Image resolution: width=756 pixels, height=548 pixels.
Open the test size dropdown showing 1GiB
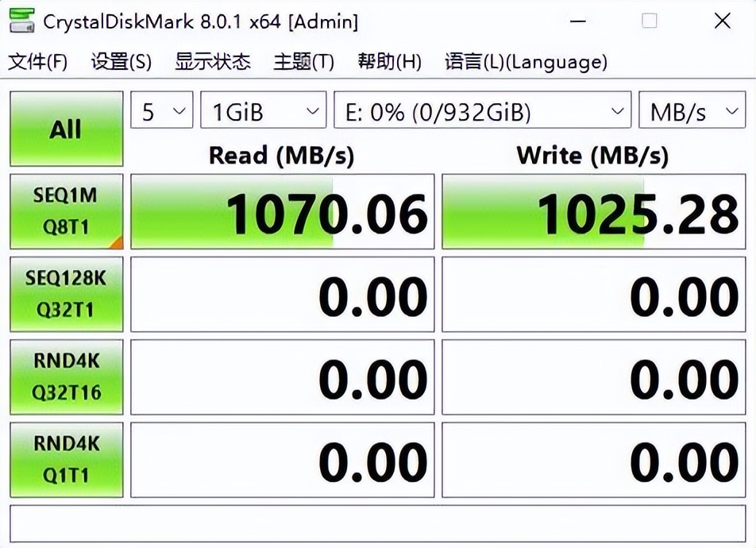click(x=263, y=110)
